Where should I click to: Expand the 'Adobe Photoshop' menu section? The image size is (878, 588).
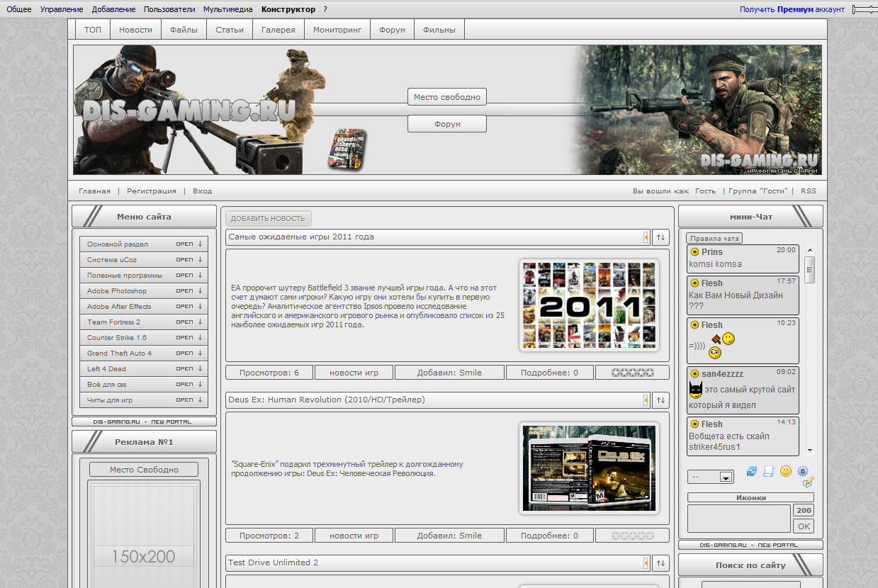144,291
